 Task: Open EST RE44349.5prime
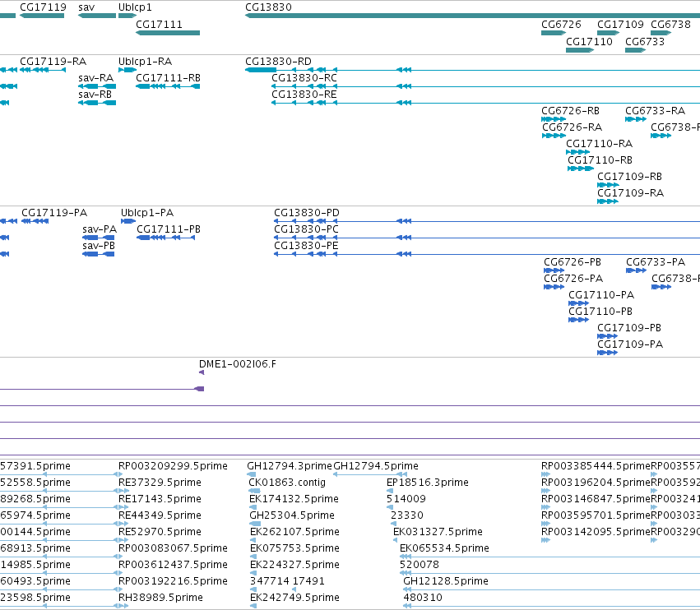point(160,515)
